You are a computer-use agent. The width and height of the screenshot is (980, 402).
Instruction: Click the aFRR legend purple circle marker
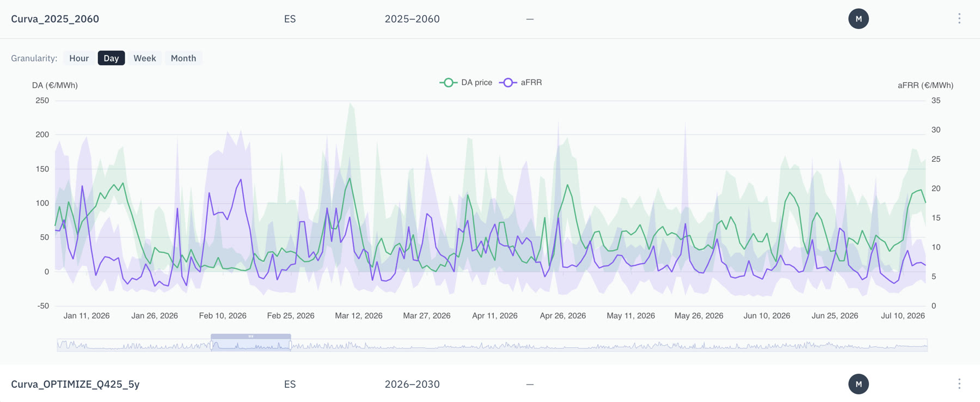[508, 82]
